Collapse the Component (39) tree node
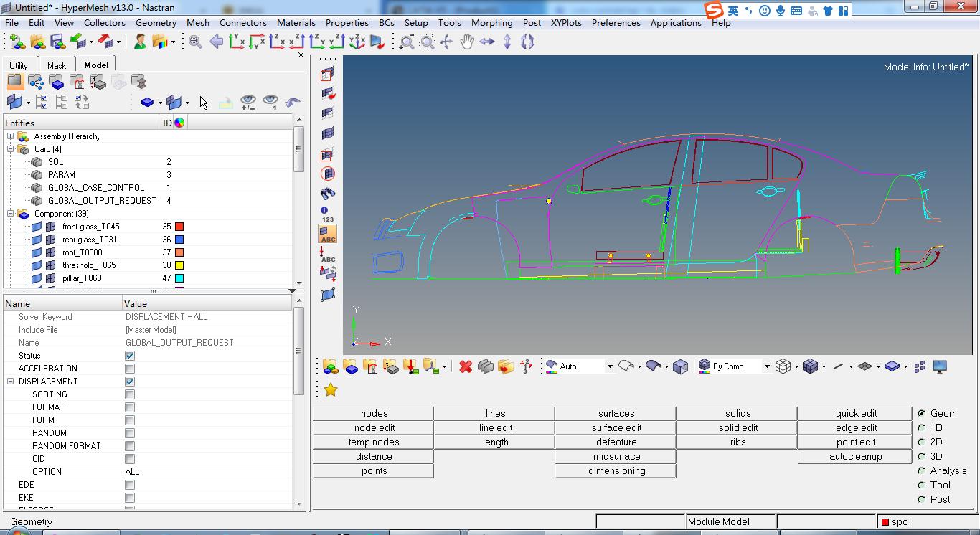The width and height of the screenshot is (980, 535). pos(11,214)
